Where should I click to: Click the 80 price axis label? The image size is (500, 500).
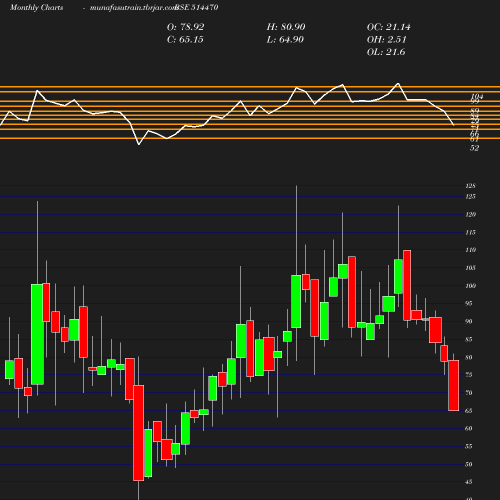tap(469, 358)
